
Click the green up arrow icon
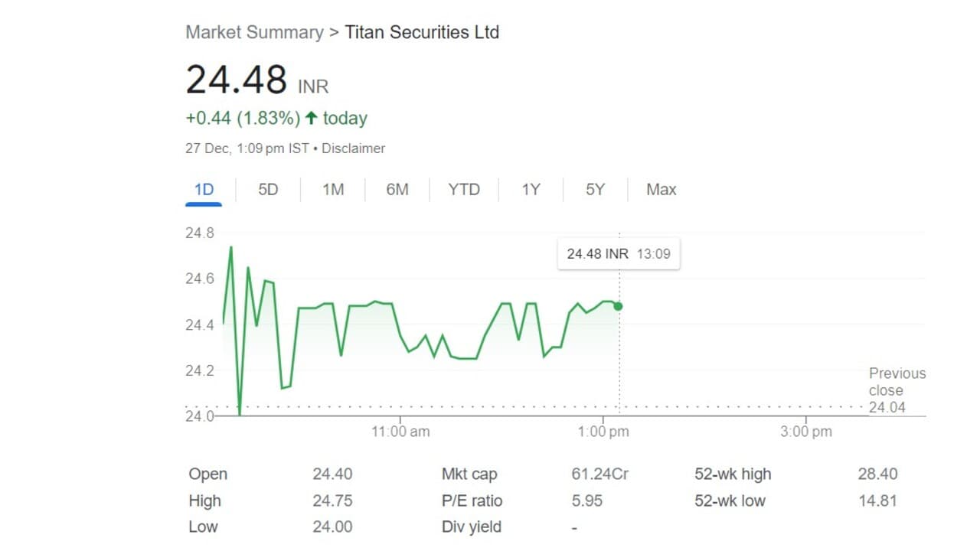[x=311, y=119]
